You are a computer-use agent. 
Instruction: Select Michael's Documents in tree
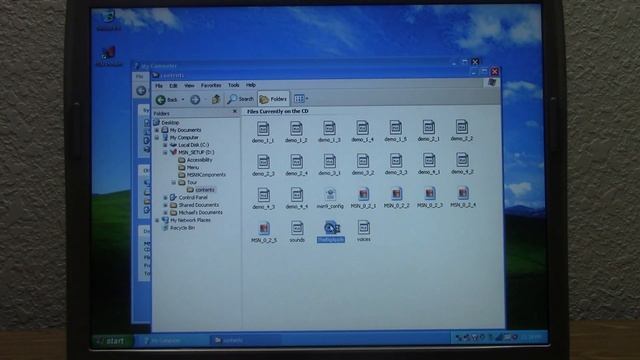click(x=200, y=212)
